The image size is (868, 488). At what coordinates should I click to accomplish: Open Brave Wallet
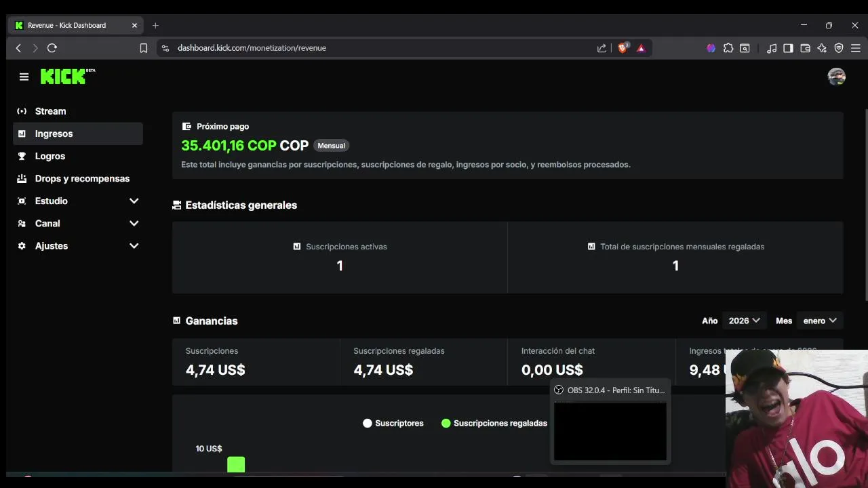point(805,48)
